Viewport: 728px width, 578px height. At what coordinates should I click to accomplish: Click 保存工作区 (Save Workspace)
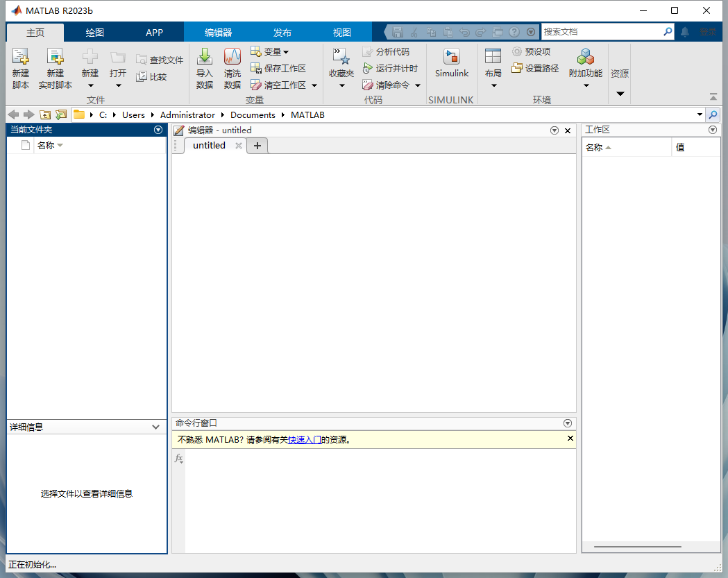[278, 68]
